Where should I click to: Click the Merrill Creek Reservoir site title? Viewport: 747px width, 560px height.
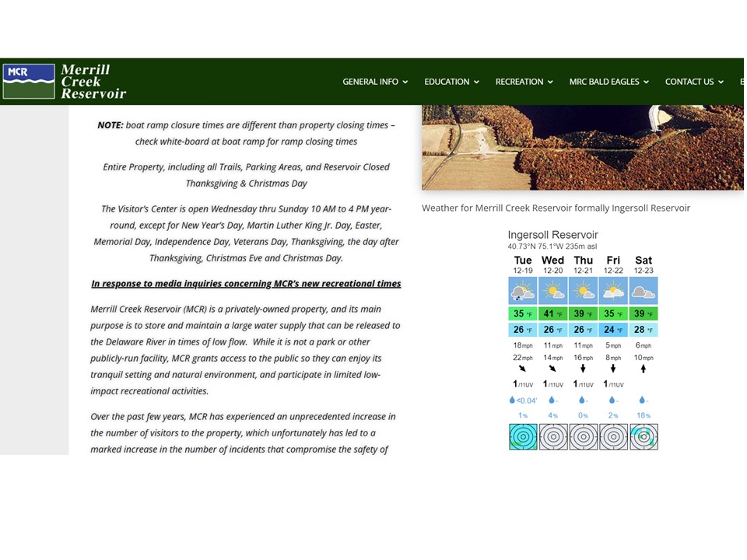click(93, 82)
